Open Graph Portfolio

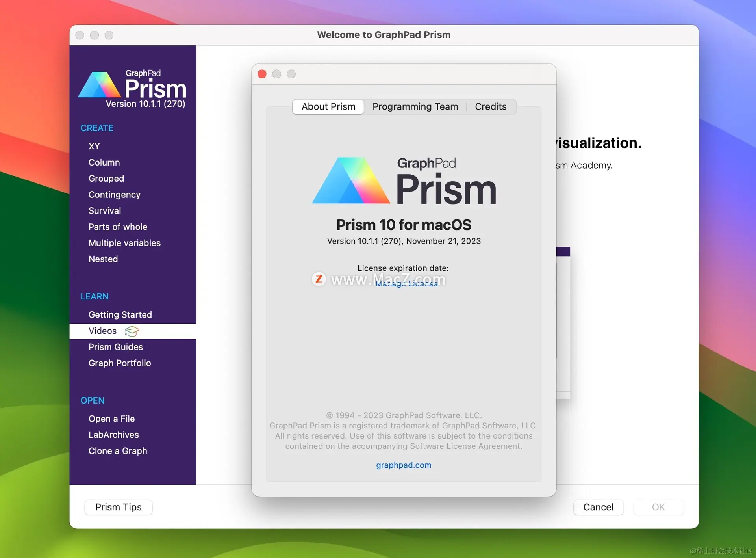point(120,363)
